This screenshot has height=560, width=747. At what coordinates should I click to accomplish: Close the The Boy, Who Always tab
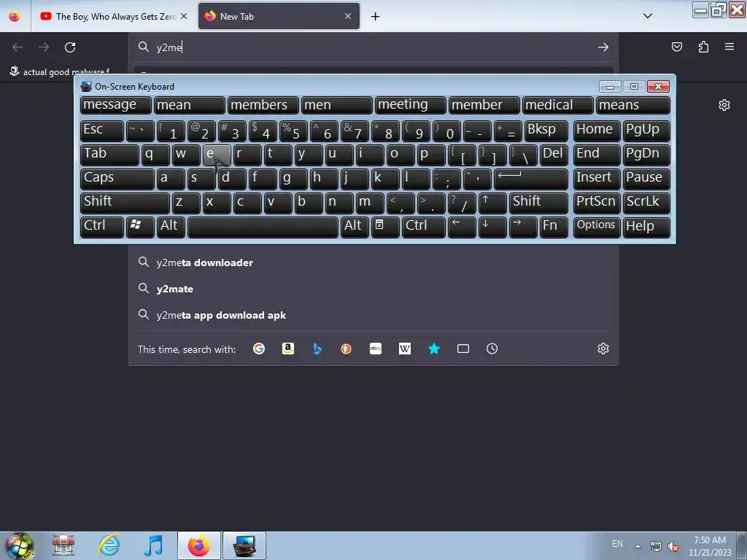(184, 16)
